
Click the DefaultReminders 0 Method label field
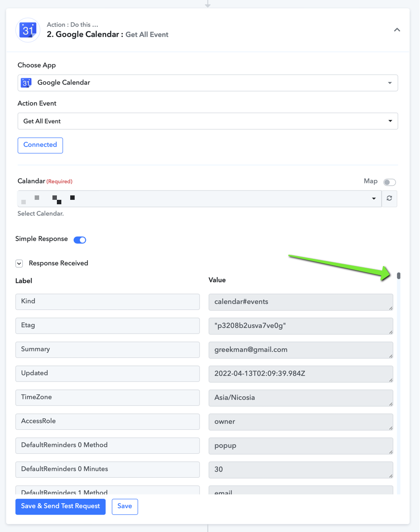coord(107,445)
